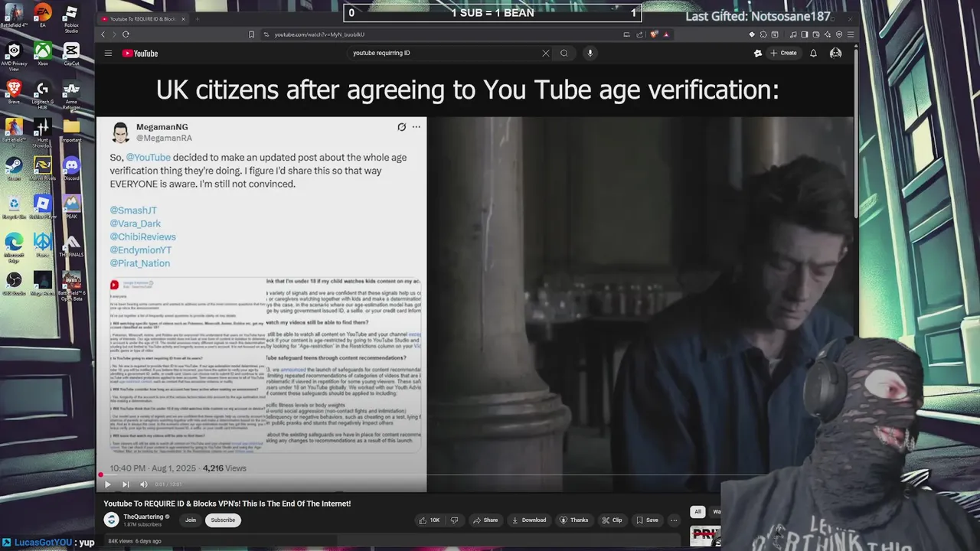Launch Steam desktop icon
This screenshot has width=980, height=551.
point(13,168)
